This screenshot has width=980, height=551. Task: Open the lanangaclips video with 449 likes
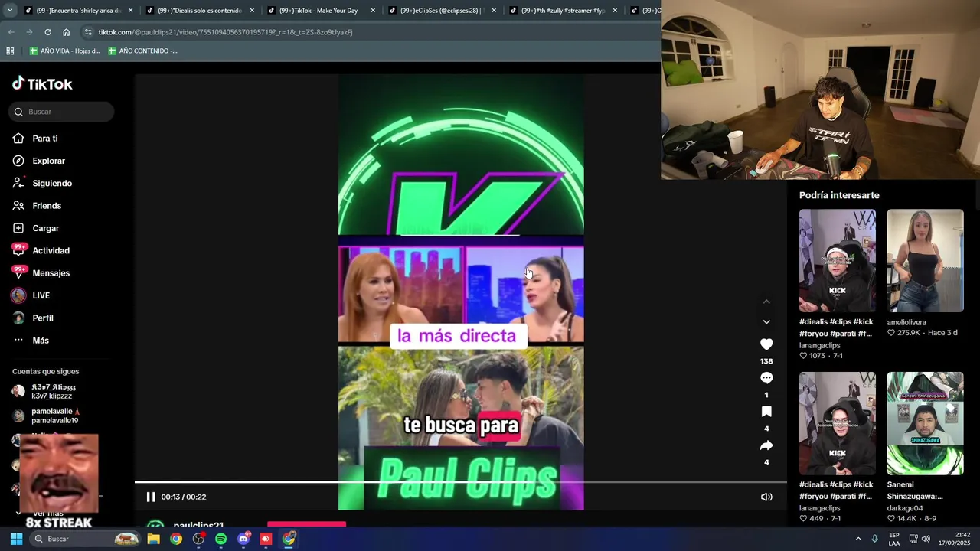838,423
